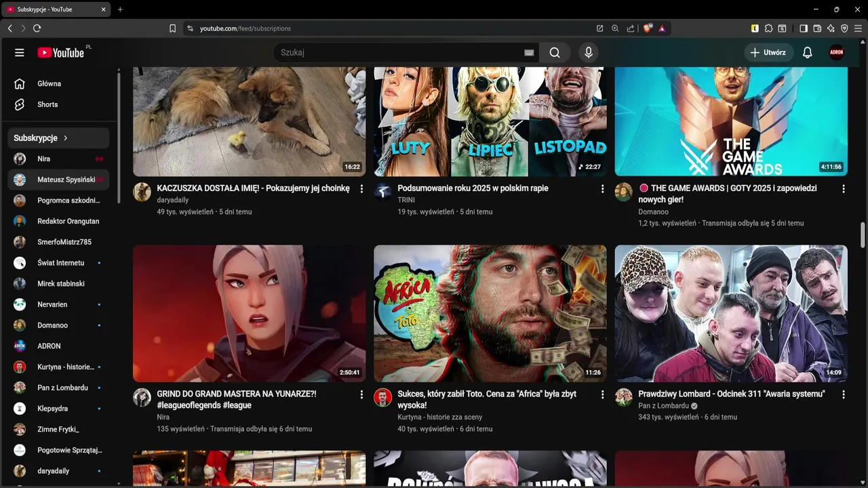The width and height of the screenshot is (868, 488).
Task: Click the Utwórz create button
Action: click(x=768, y=53)
